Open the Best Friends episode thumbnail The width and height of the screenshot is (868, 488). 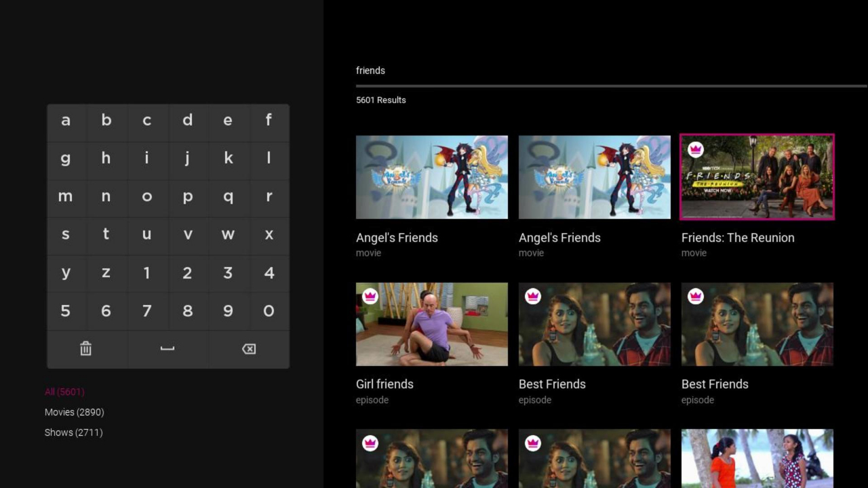coord(595,324)
